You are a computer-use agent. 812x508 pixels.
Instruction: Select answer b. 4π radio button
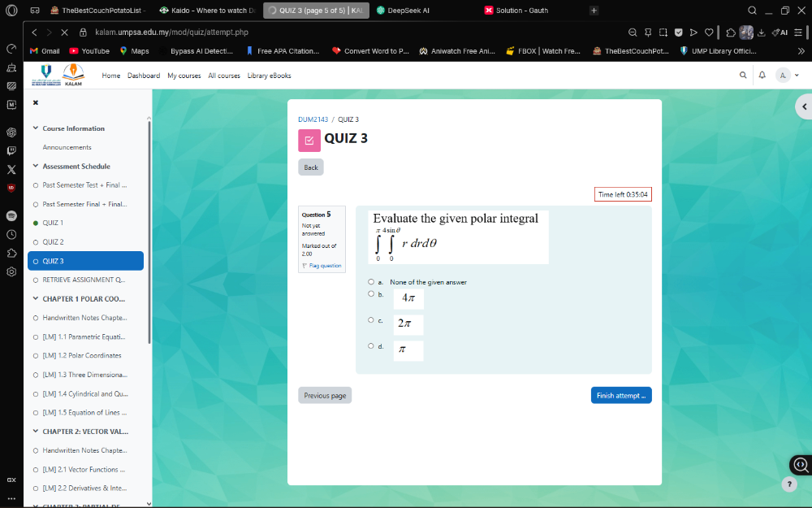(x=371, y=294)
